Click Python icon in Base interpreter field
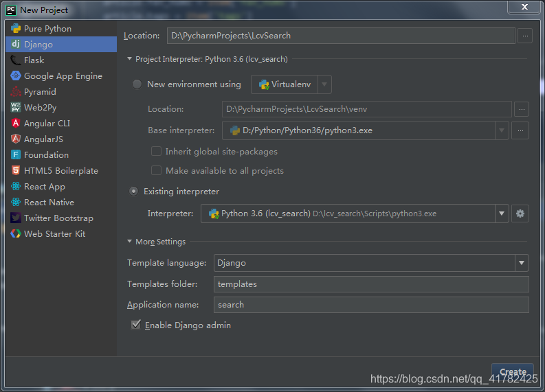The width and height of the screenshot is (545, 392). 235,130
